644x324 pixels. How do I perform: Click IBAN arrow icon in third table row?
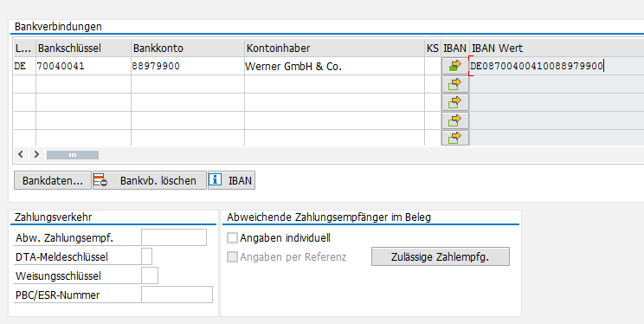coord(455,102)
